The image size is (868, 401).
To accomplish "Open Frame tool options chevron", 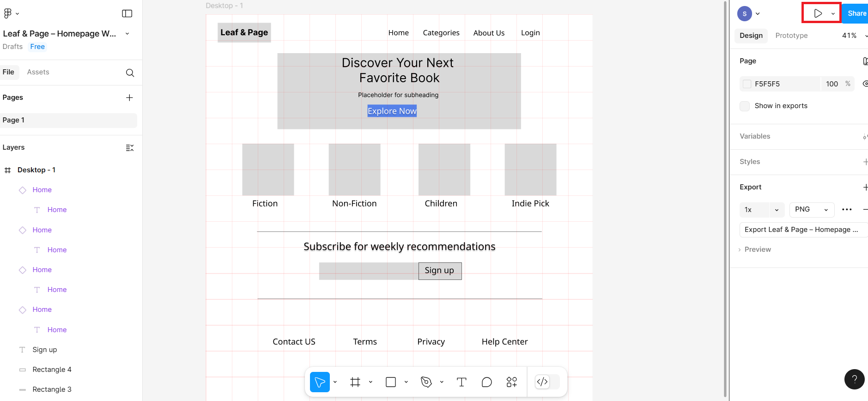I will click(x=370, y=382).
